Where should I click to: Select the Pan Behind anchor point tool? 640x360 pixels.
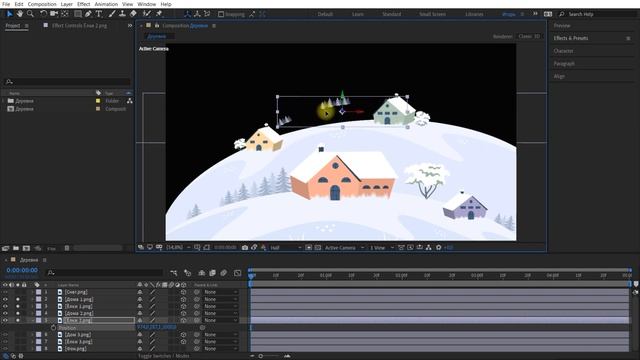65,14
